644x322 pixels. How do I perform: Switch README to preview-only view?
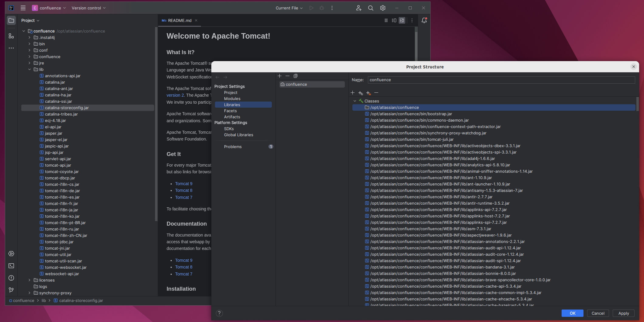(x=402, y=20)
